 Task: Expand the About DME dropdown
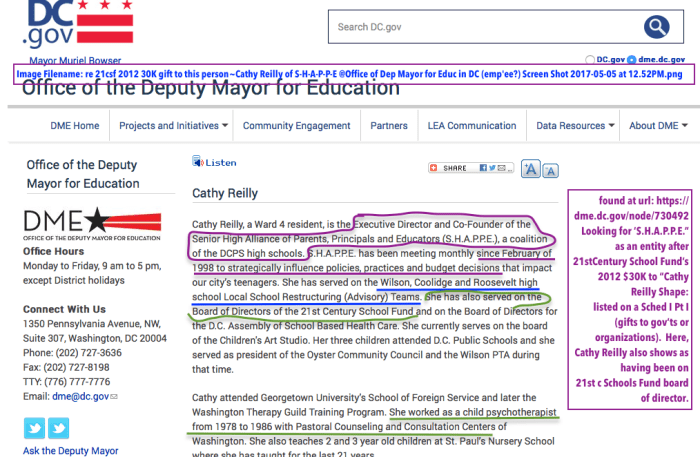657,126
